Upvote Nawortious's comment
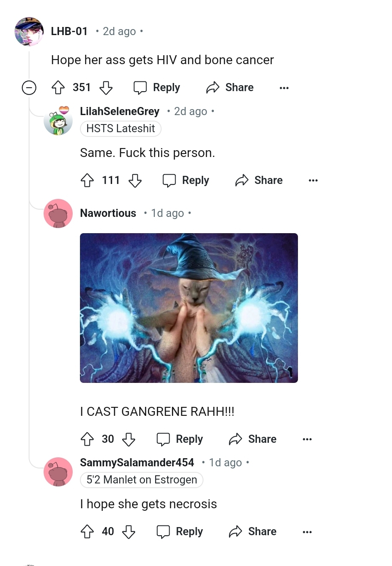The height and width of the screenshot is (566, 392). coord(87,439)
